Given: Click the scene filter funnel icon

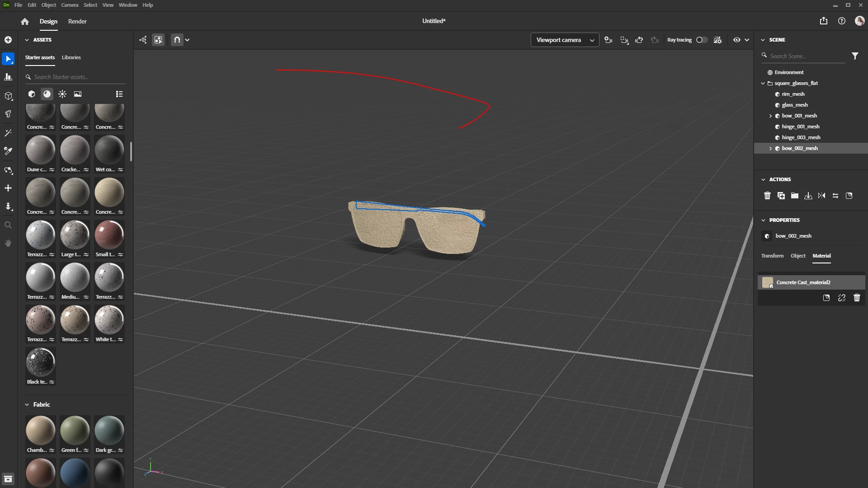Looking at the screenshot, I should coord(855,56).
